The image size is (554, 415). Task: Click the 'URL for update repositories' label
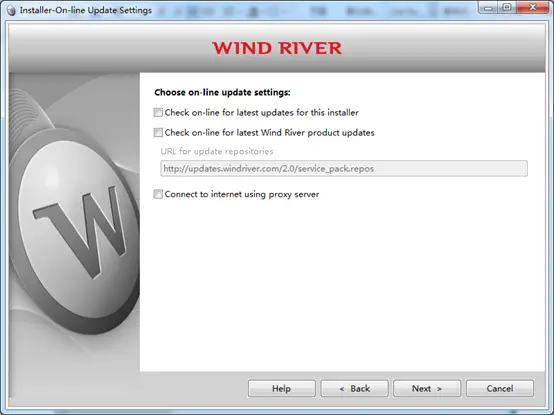[217, 152]
